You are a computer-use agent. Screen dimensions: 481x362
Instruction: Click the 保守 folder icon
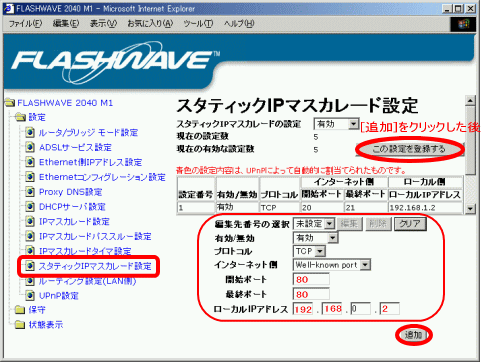tap(20, 310)
